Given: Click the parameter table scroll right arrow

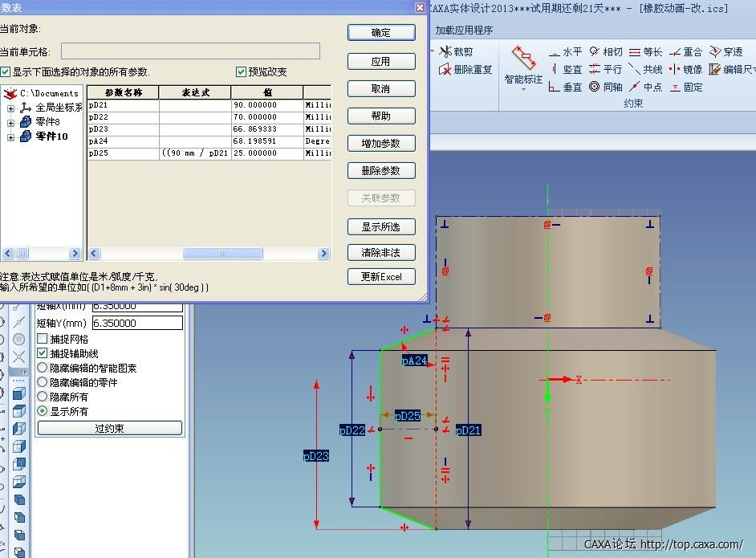Looking at the screenshot, I should point(324,253).
